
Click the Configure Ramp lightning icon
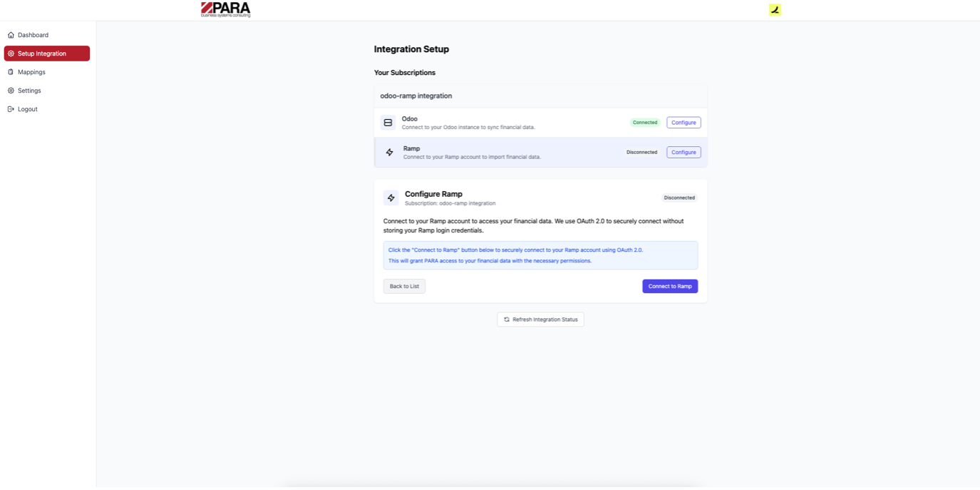(391, 198)
